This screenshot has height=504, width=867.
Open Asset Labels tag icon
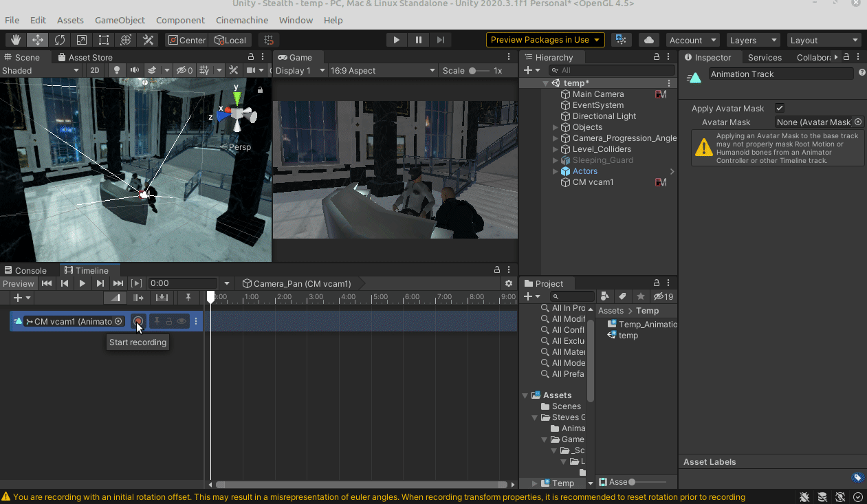tap(857, 478)
